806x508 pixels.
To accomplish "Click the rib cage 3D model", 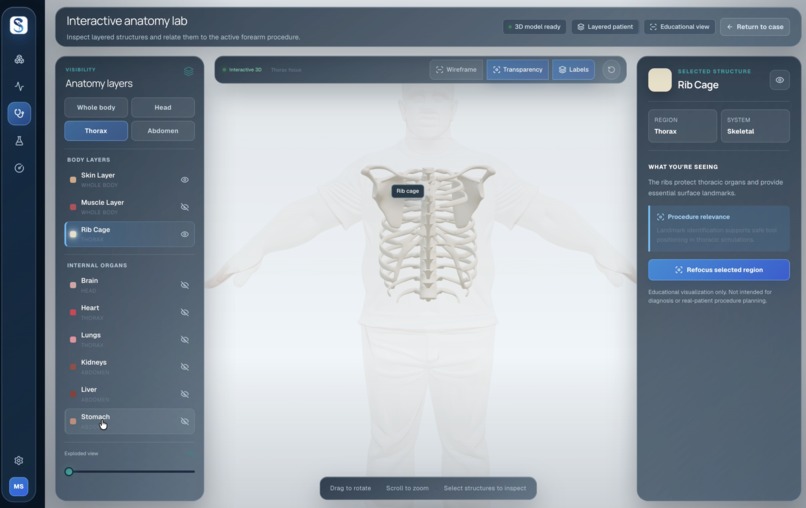I will coord(428,234).
